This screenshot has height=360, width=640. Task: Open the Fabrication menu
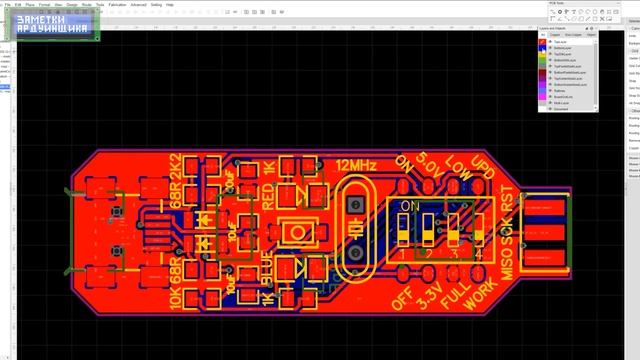[x=117, y=5]
